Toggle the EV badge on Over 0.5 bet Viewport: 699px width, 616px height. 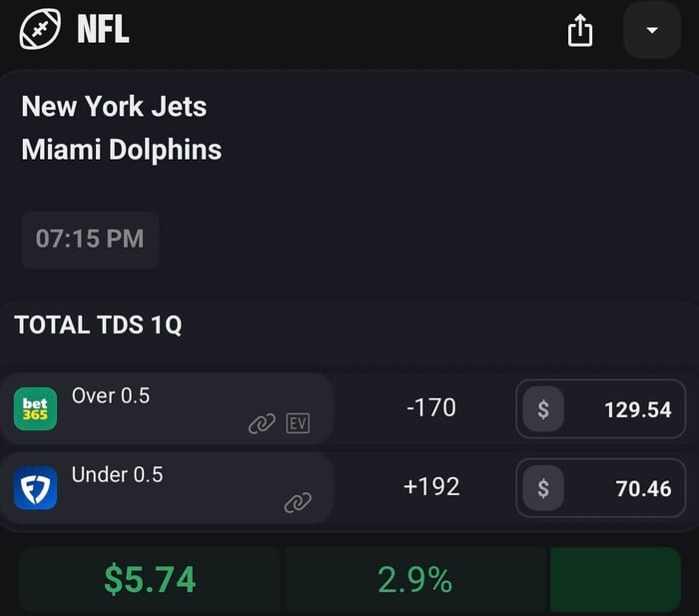point(298,424)
